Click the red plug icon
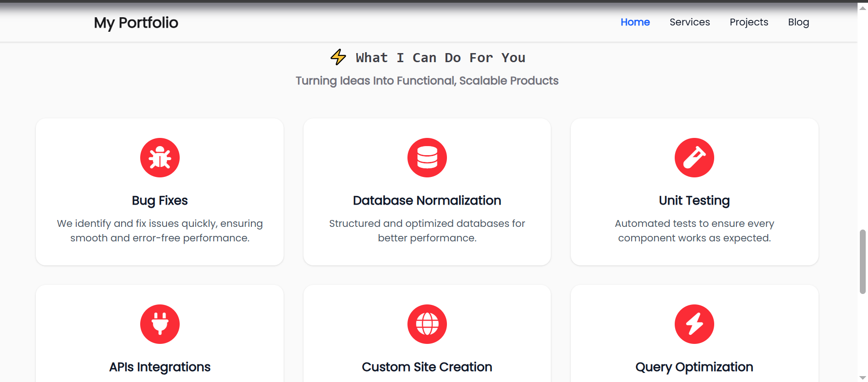This screenshot has width=868, height=382. click(160, 324)
